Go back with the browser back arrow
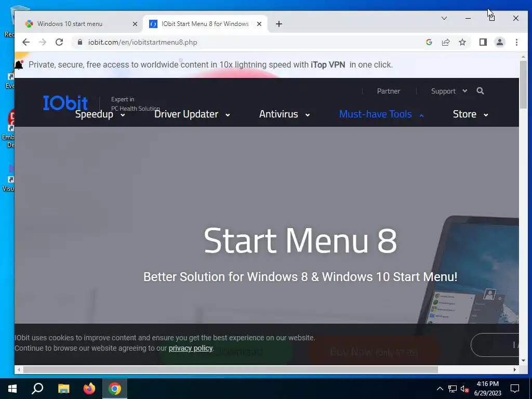 [26, 42]
